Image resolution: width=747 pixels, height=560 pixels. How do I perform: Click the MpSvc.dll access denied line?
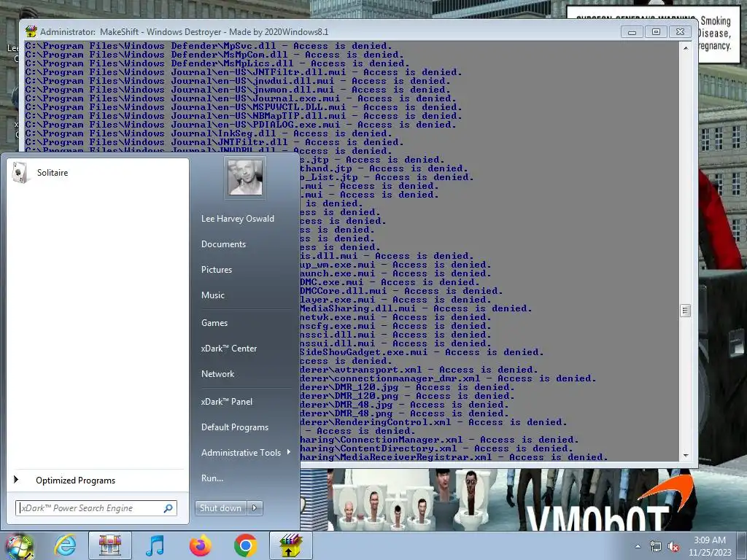click(x=209, y=46)
